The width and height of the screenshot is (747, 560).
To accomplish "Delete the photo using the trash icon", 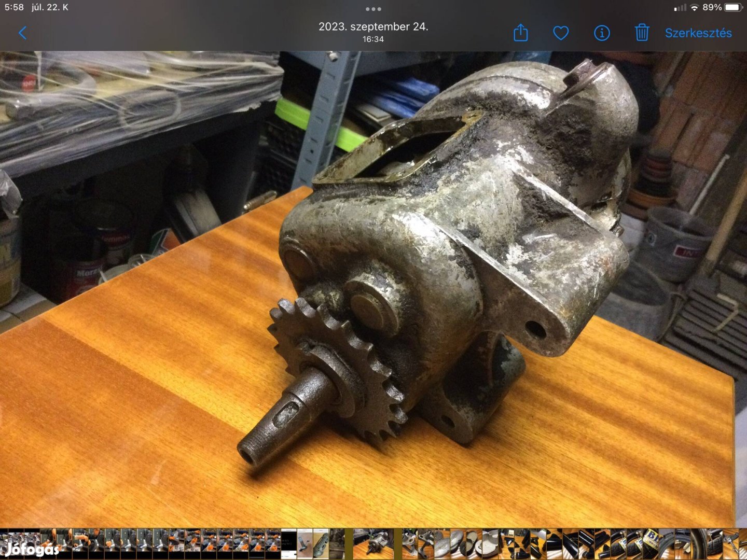I will (x=642, y=33).
